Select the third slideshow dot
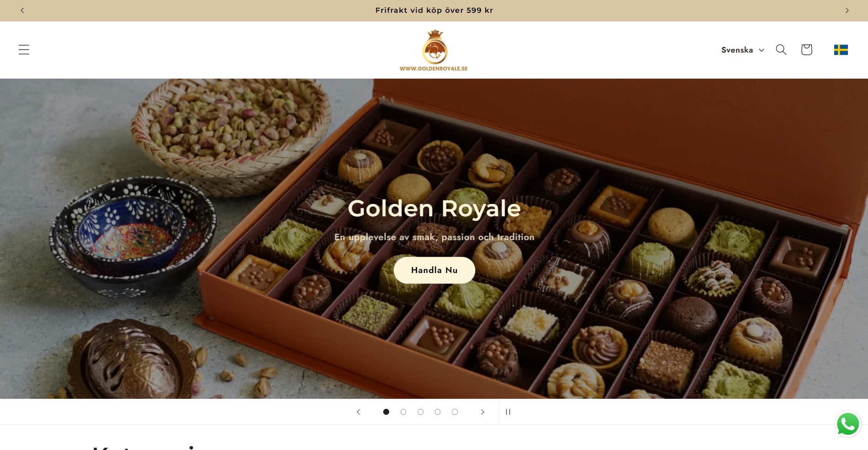 point(420,412)
